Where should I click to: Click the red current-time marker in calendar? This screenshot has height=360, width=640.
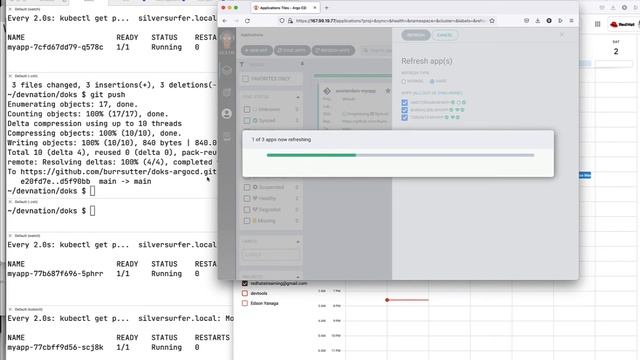[x=387, y=300]
